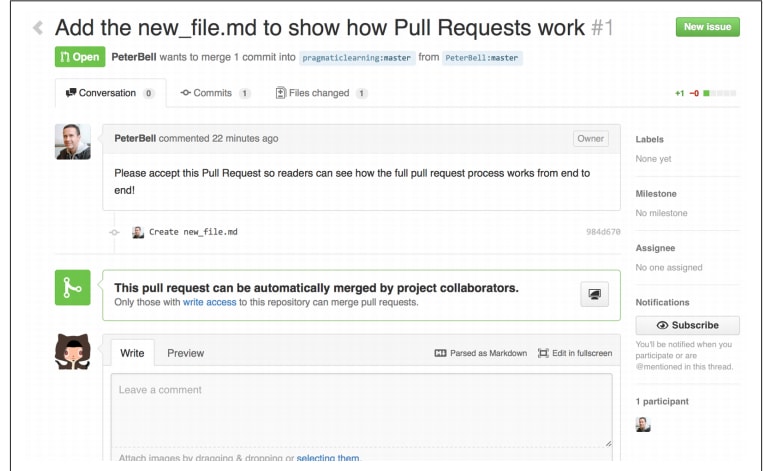This screenshot has width=775, height=471.
Task: Click the Octocat avatar by the comment box
Action: coord(73,352)
